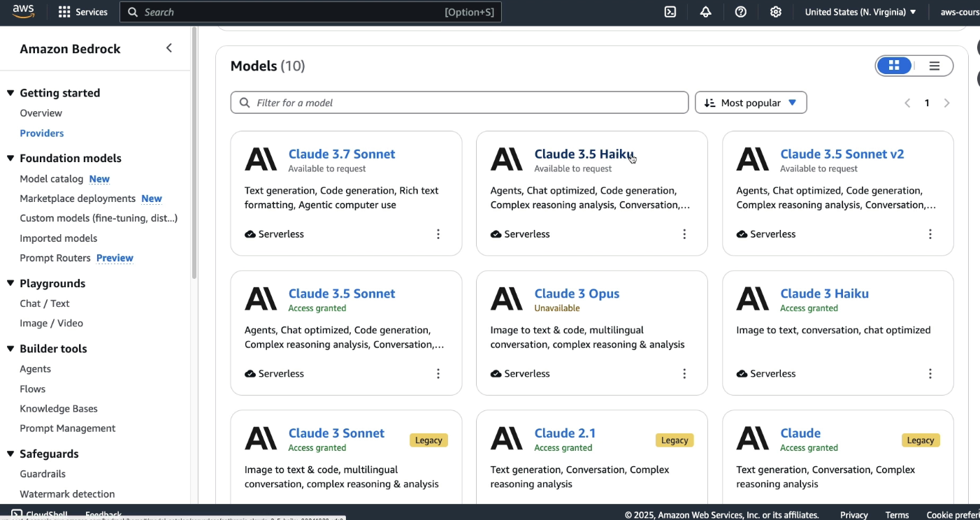Switch to list table view
The height and width of the screenshot is (520, 980).
point(935,66)
